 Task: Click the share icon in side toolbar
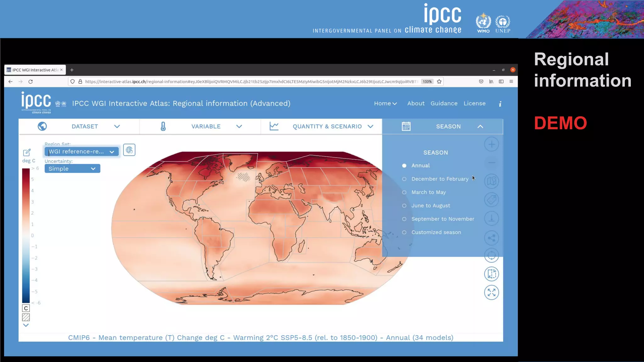(x=491, y=238)
